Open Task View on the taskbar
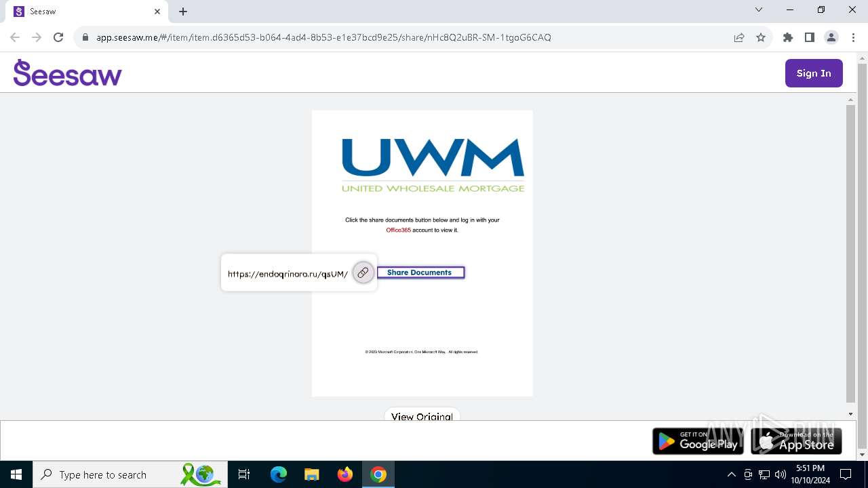The height and width of the screenshot is (488, 868). tap(244, 474)
